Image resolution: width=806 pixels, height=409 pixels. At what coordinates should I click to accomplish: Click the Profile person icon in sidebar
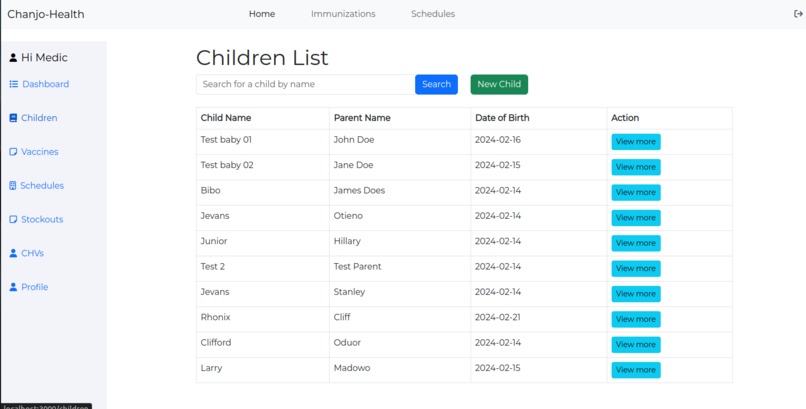coord(13,287)
